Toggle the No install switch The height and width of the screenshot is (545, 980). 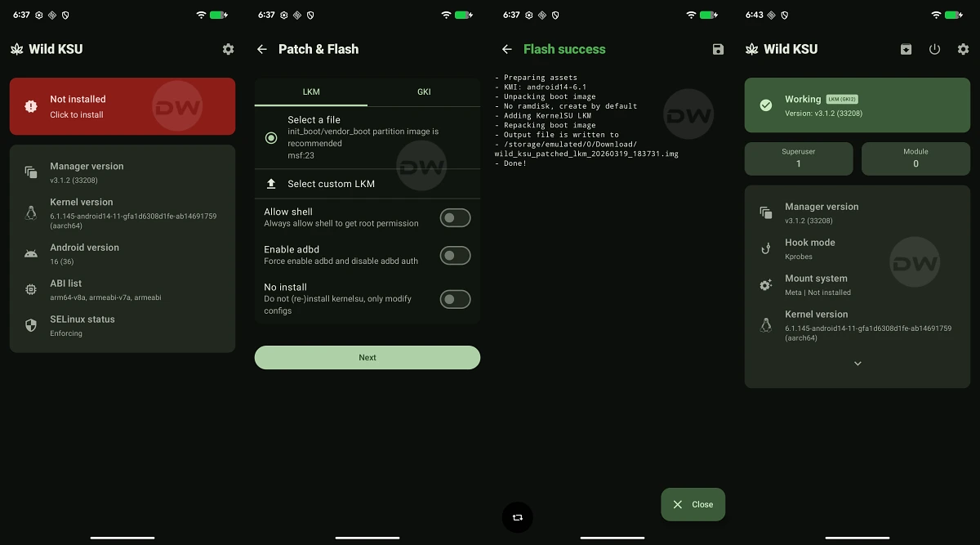click(x=455, y=299)
